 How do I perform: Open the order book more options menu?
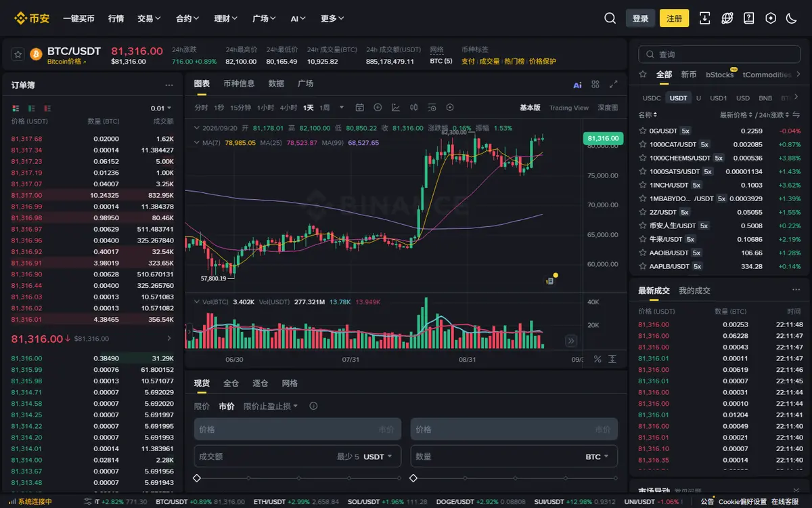tap(168, 85)
